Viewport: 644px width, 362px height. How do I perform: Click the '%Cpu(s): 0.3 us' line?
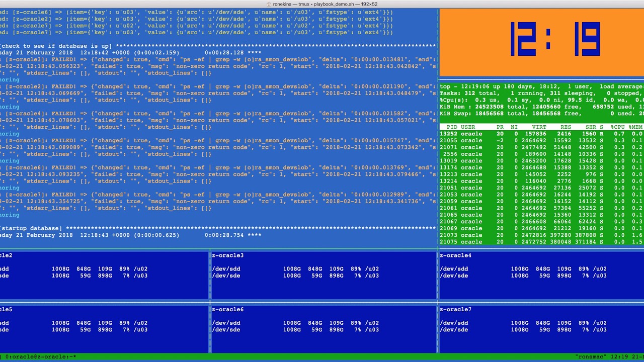pyautogui.click(x=542, y=100)
